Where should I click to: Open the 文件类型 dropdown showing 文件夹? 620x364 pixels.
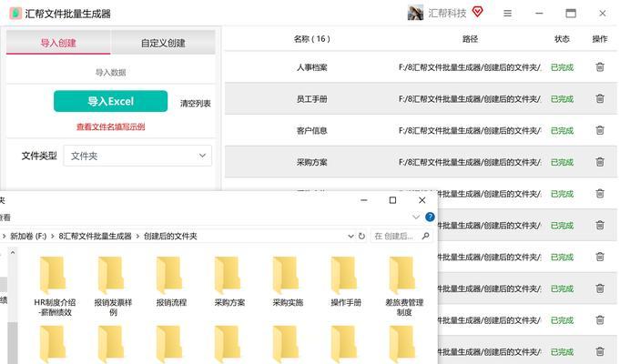click(x=137, y=156)
